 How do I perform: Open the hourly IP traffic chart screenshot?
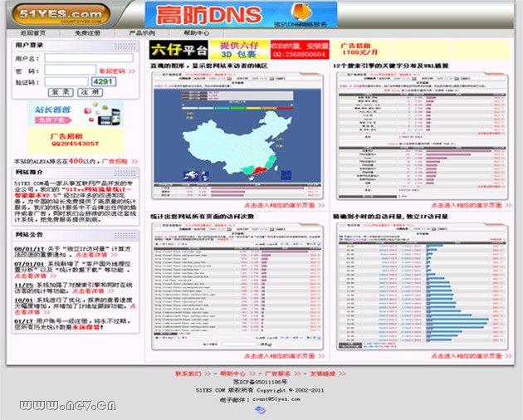[x=423, y=286]
